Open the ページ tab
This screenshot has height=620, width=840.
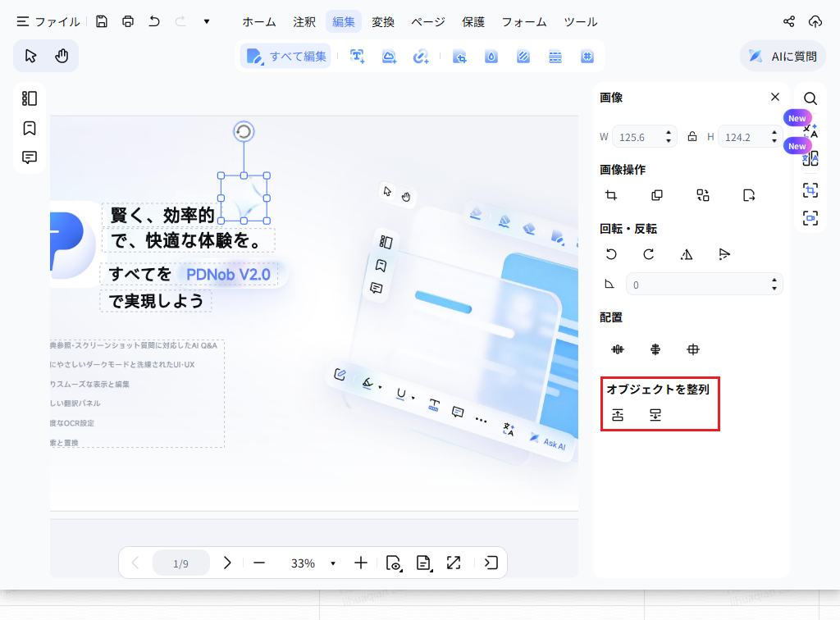click(428, 21)
